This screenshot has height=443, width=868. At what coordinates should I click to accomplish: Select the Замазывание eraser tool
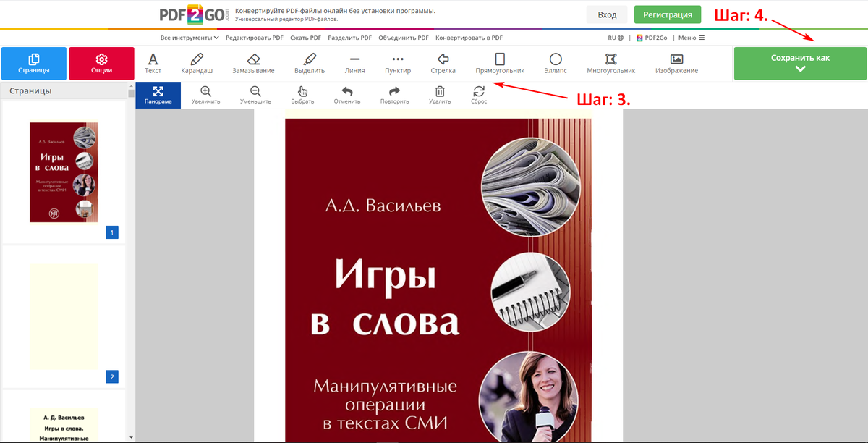[253, 64]
